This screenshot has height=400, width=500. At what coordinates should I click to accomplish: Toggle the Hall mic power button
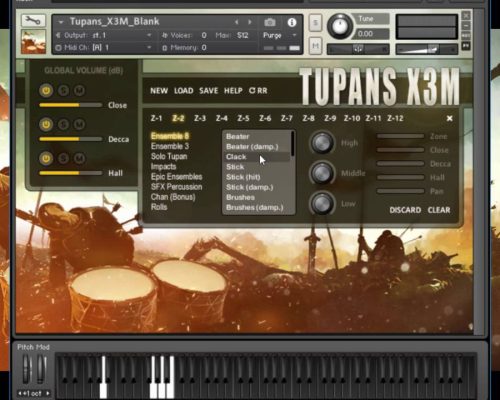click(x=46, y=158)
